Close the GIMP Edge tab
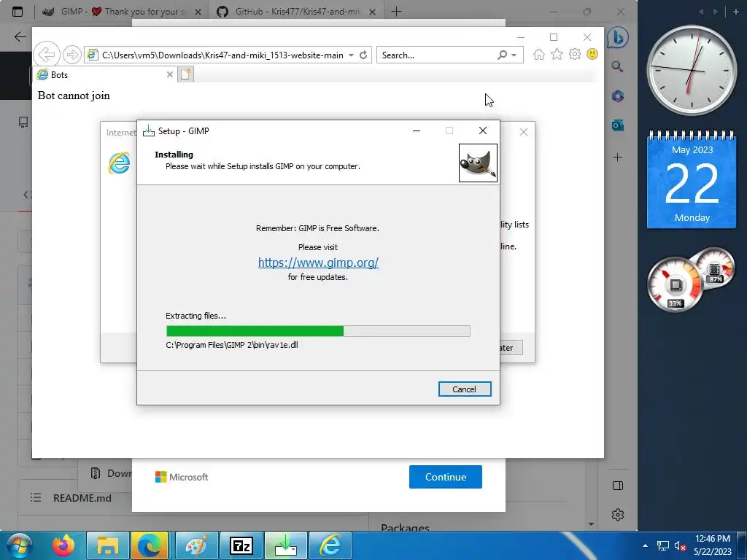This screenshot has height=560, width=747. click(x=198, y=12)
